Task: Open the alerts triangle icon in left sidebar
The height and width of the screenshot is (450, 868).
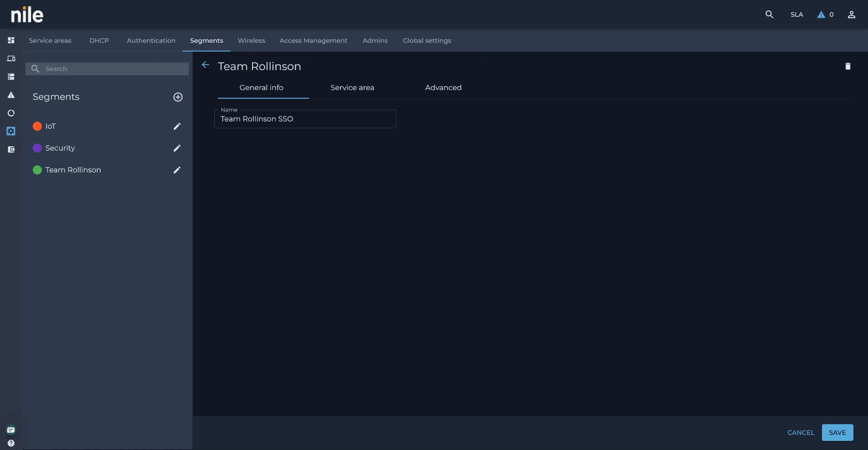Action: tap(11, 95)
